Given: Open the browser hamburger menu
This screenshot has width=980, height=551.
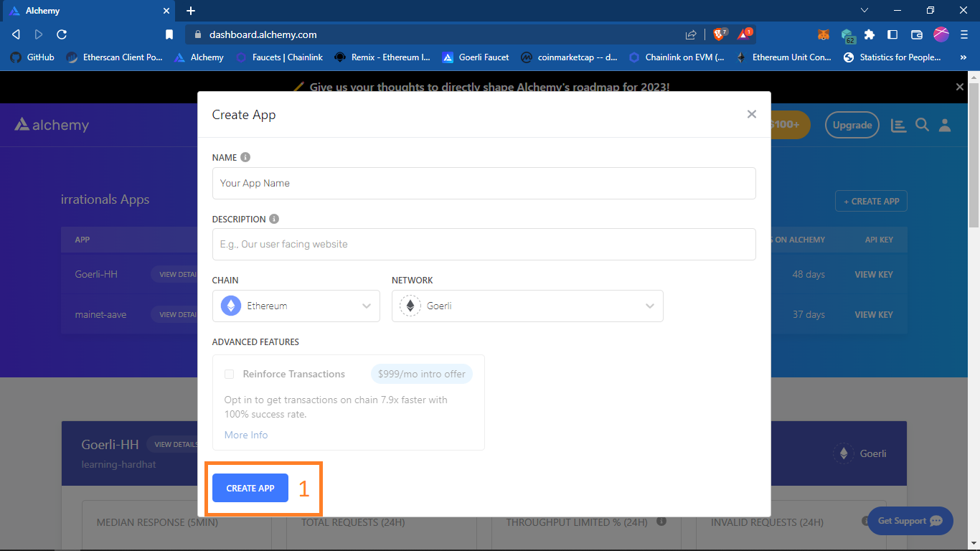Looking at the screenshot, I should (x=965, y=34).
